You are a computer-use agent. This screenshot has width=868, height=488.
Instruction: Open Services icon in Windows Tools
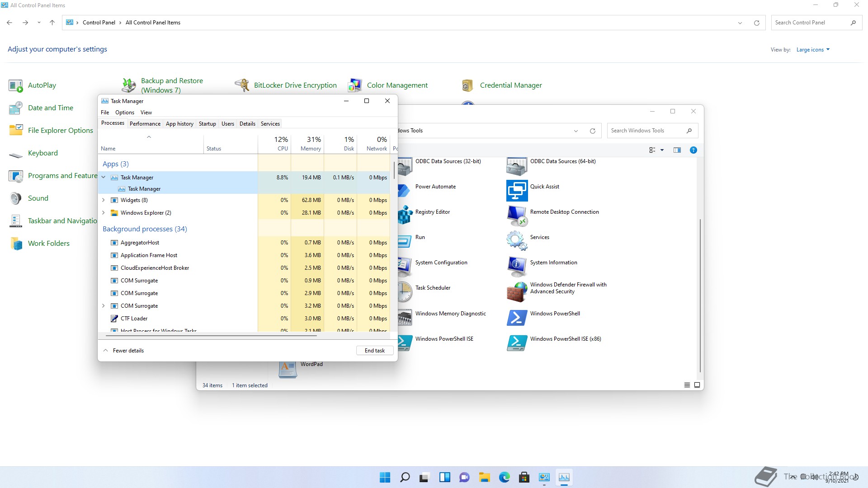(x=517, y=241)
